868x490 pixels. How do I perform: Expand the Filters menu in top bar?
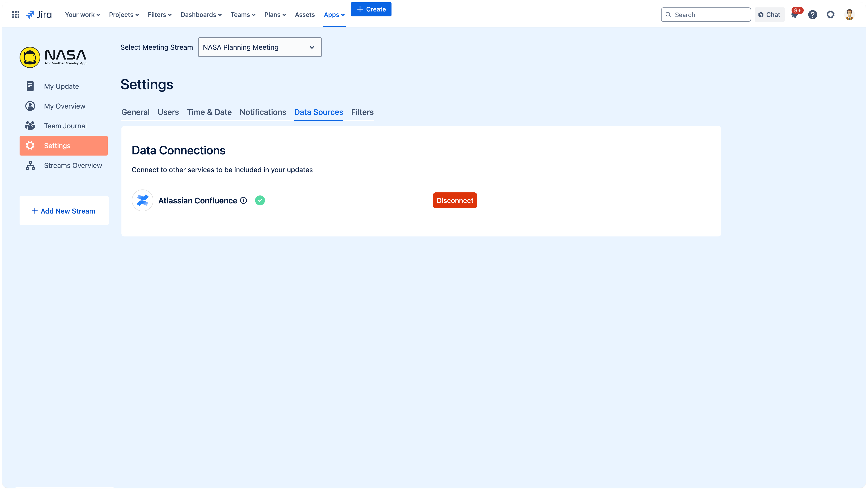(x=160, y=14)
